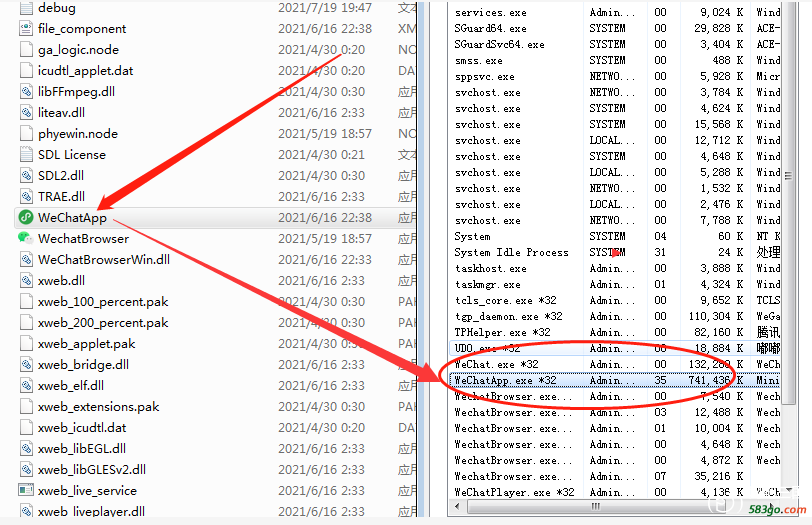The image size is (812, 525).
Task: Select the WeChatBrowserWin.dll file name
Action: [x=104, y=259]
